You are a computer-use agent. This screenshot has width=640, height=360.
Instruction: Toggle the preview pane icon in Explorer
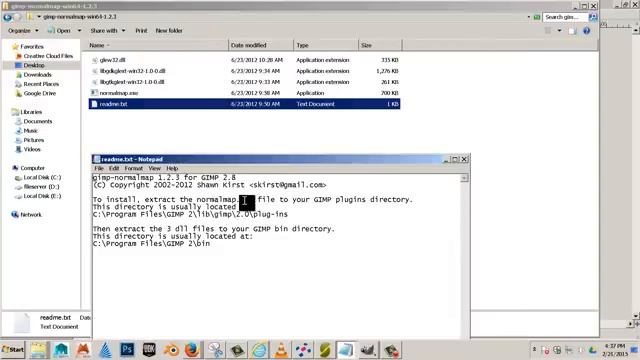pos(572,31)
